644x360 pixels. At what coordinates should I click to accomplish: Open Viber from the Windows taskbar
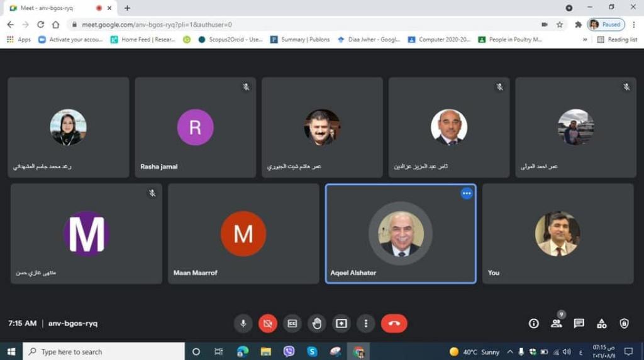click(289, 352)
